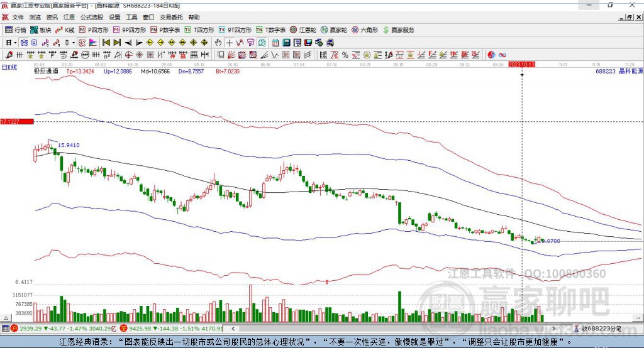The image size is (644, 348).
Task: Click the red floppy save icon
Action: 308,43
